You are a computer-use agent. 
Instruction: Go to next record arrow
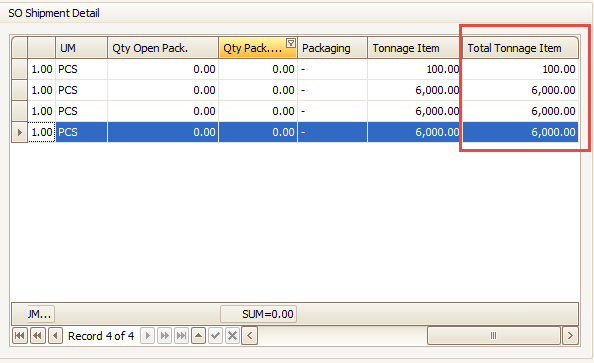[x=147, y=336]
